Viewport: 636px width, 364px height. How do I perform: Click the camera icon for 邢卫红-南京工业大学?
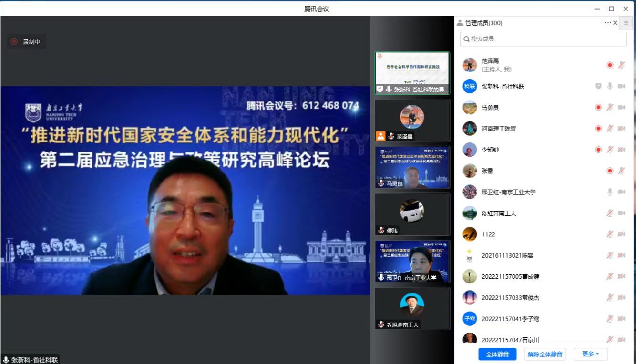tap(621, 192)
